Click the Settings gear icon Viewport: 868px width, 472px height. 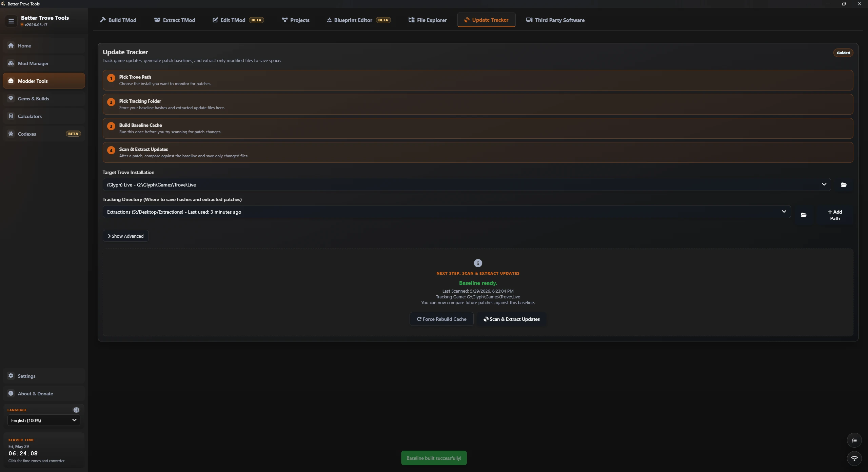click(x=11, y=376)
